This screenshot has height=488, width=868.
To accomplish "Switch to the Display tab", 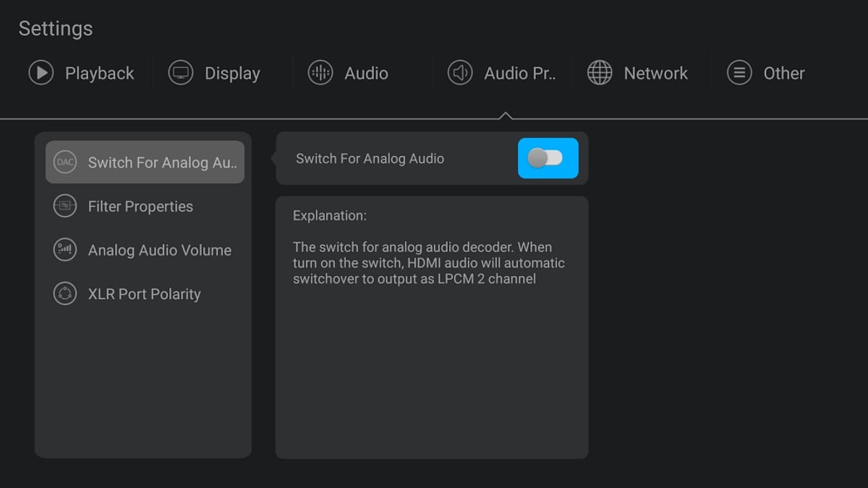I will (x=232, y=73).
